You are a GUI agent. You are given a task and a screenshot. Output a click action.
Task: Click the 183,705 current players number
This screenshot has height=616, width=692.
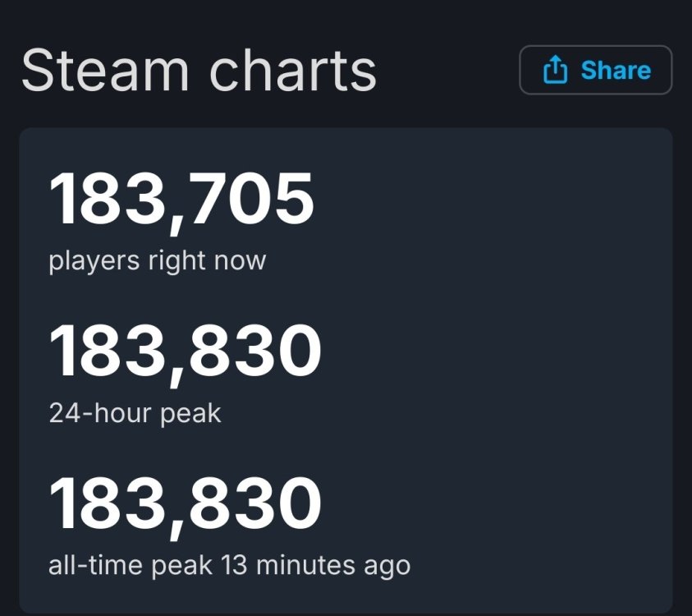click(181, 200)
